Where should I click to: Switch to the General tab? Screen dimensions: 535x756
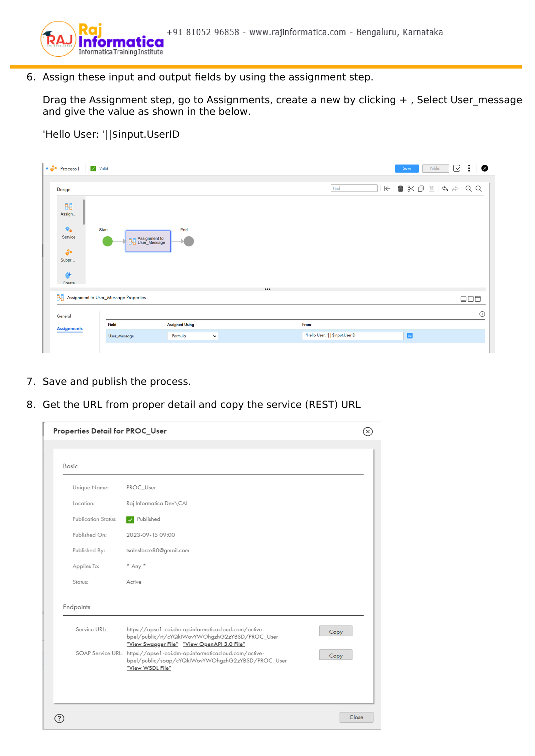(64, 316)
